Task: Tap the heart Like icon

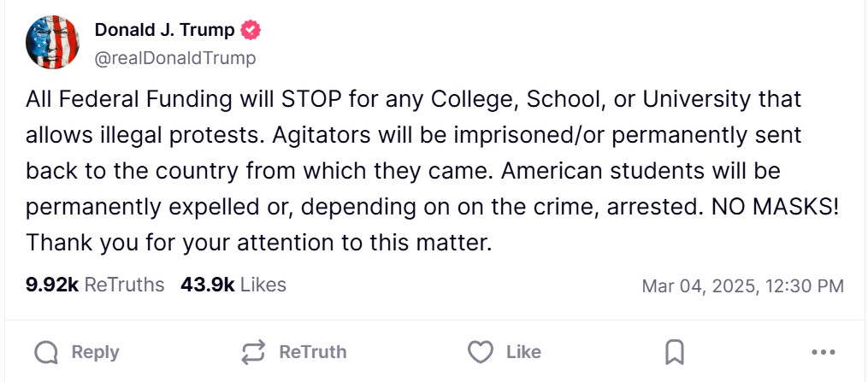Action: click(481, 352)
